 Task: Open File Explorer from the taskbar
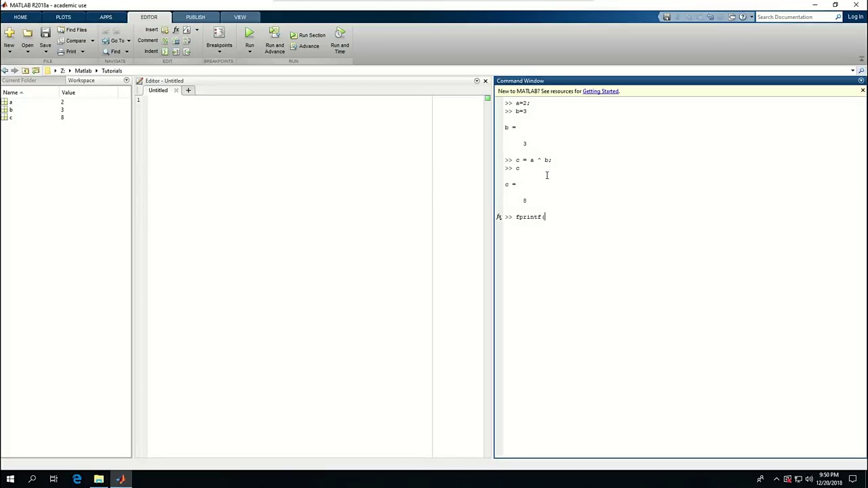[x=98, y=479]
